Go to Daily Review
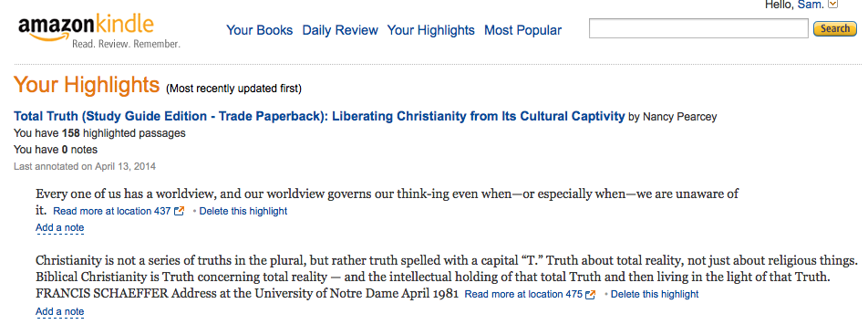The image size is (868, 335). [340, 30]
